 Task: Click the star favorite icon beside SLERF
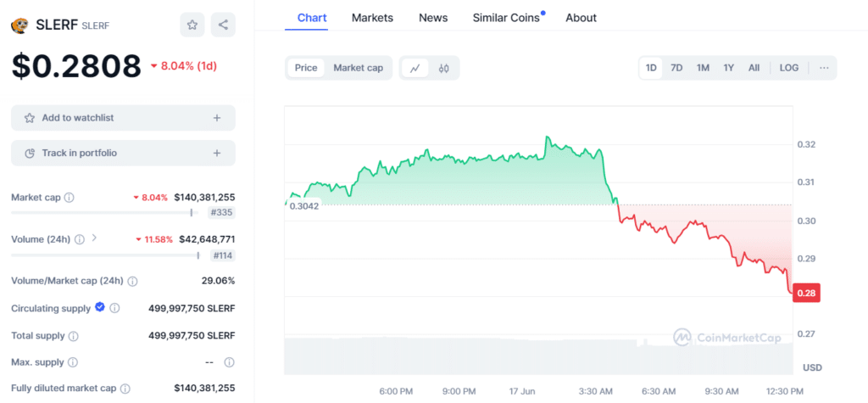(x=192, y=25)
